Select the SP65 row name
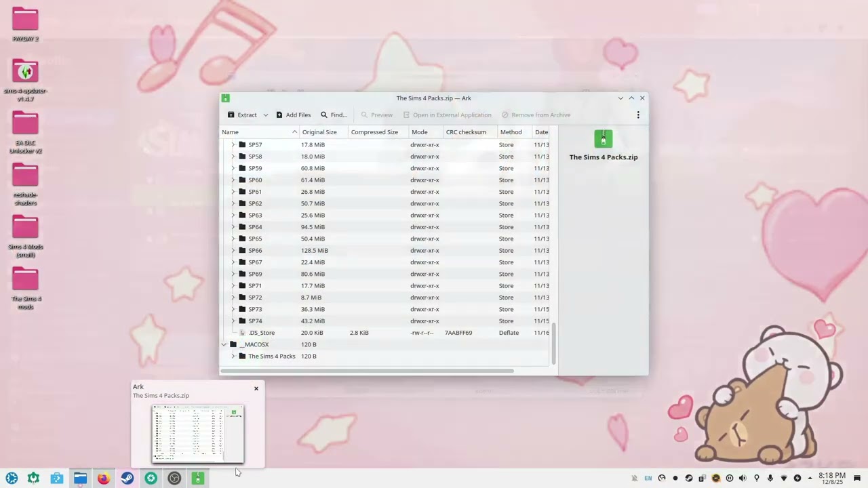The image size is (868, 488). coord(255,239)
